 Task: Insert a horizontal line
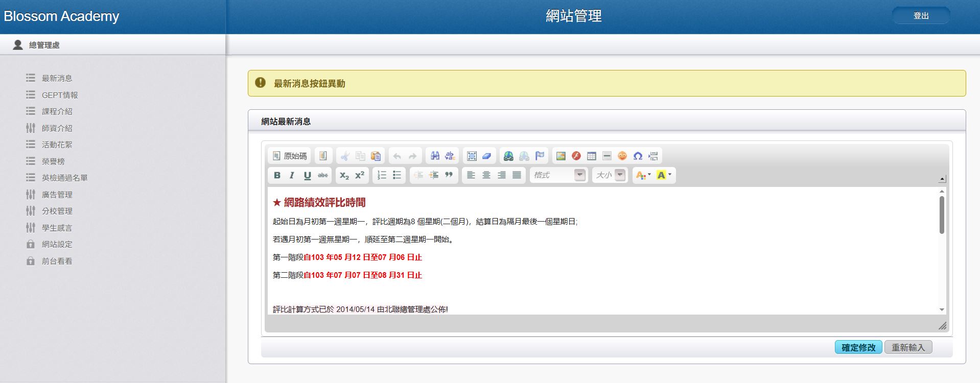tap(607, 156)
